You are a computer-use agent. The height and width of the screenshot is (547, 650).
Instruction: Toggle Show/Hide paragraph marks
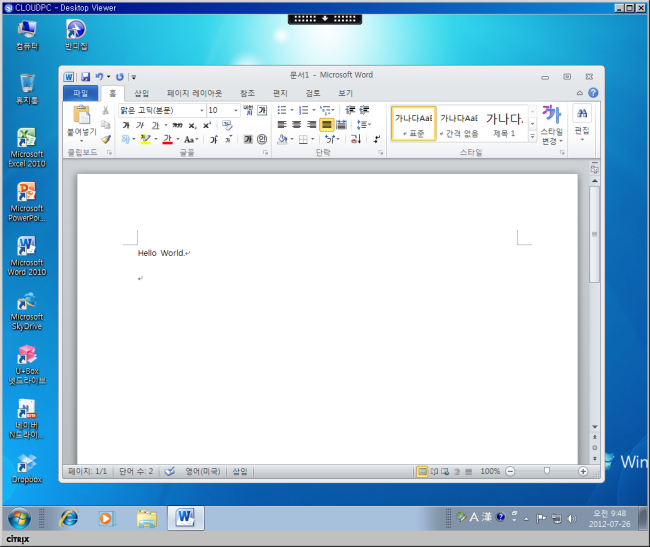(x=376, y=139)
